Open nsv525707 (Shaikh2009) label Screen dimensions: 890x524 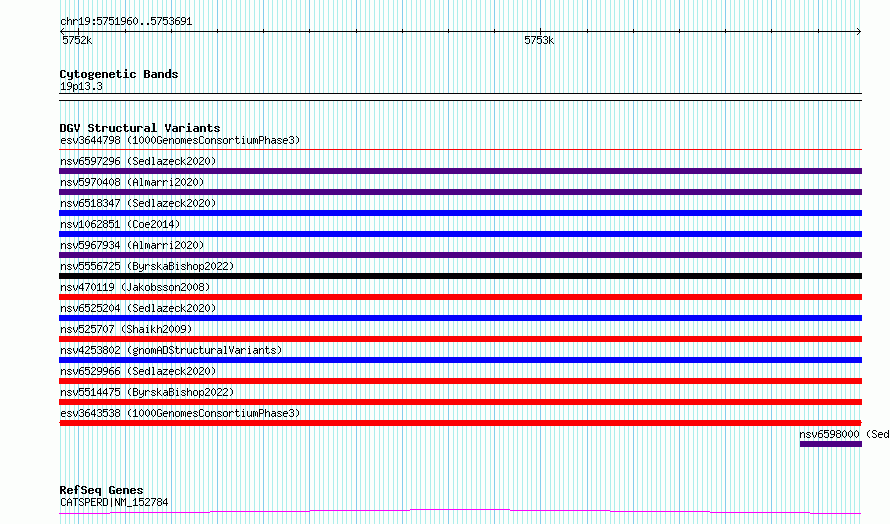point(126,329)
